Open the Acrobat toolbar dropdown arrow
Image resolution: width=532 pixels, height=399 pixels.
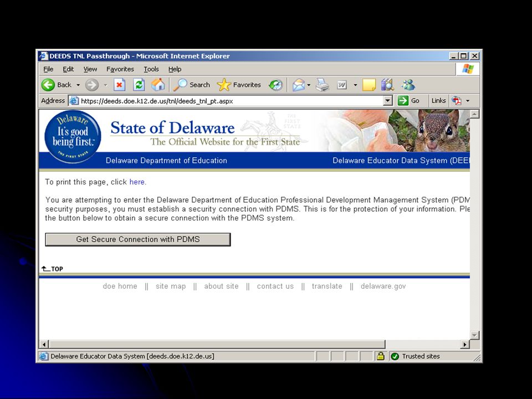point(468,101)
